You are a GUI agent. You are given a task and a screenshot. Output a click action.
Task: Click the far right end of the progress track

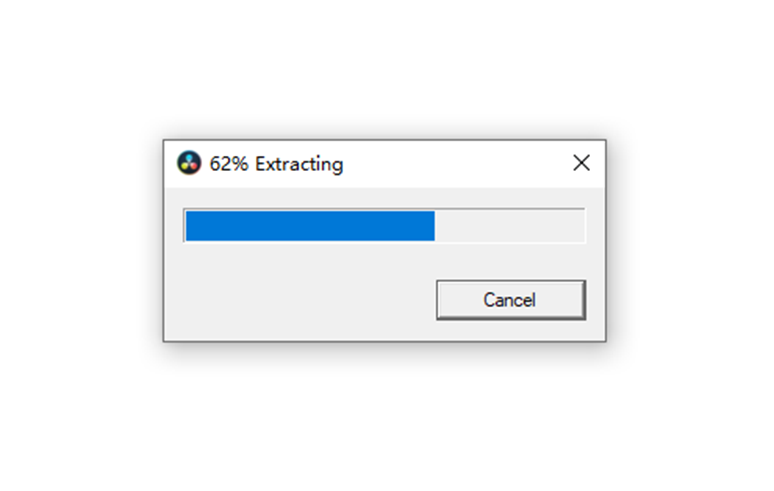click(x=580, y=226)
